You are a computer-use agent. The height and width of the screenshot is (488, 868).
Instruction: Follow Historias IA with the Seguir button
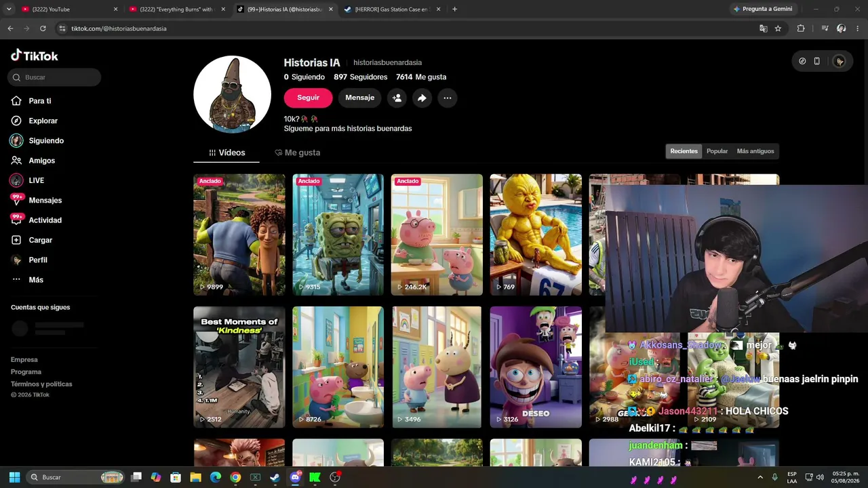308,98
